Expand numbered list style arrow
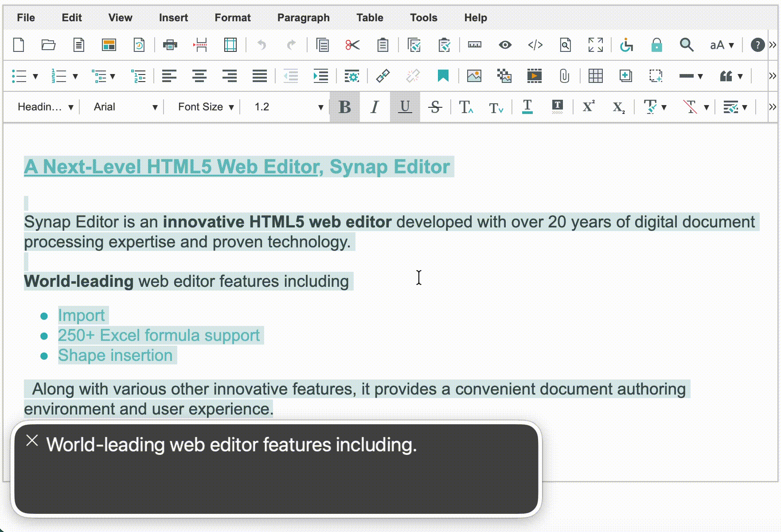The width and height of the screenshot is (781, 532). (75, 76)
